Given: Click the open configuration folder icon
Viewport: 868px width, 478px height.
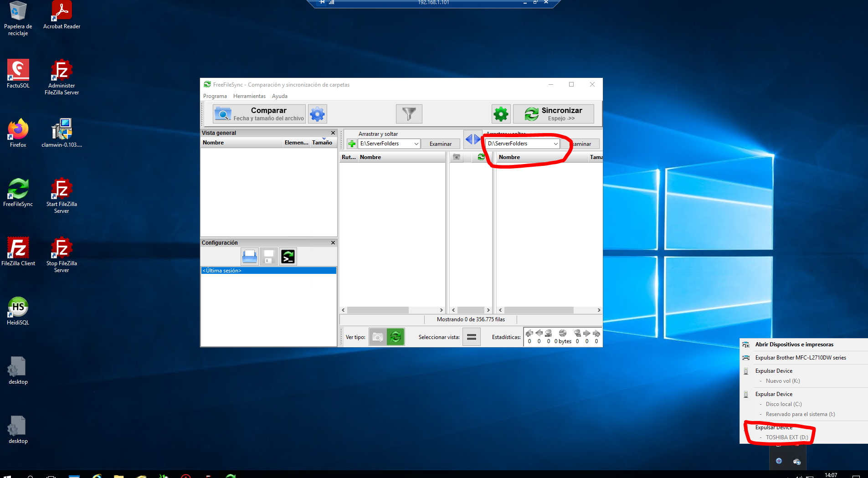Looking at the screenshot, I should coord(249,257).
